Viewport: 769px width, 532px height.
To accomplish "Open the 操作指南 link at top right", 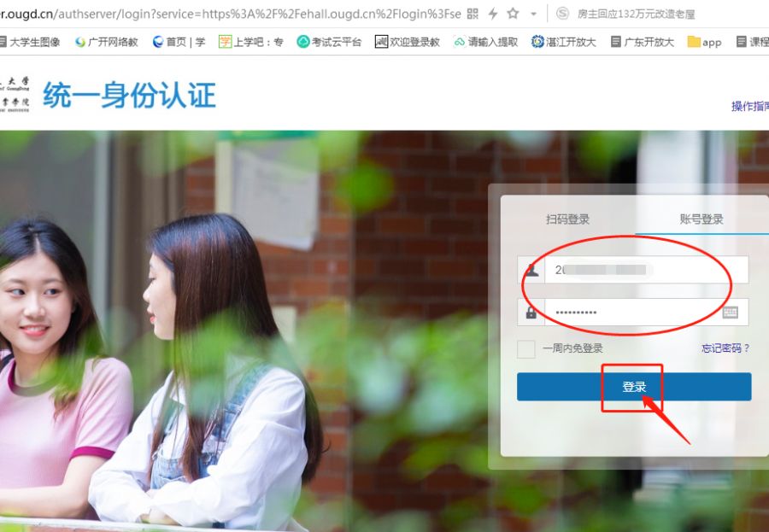I will point(749,106).
